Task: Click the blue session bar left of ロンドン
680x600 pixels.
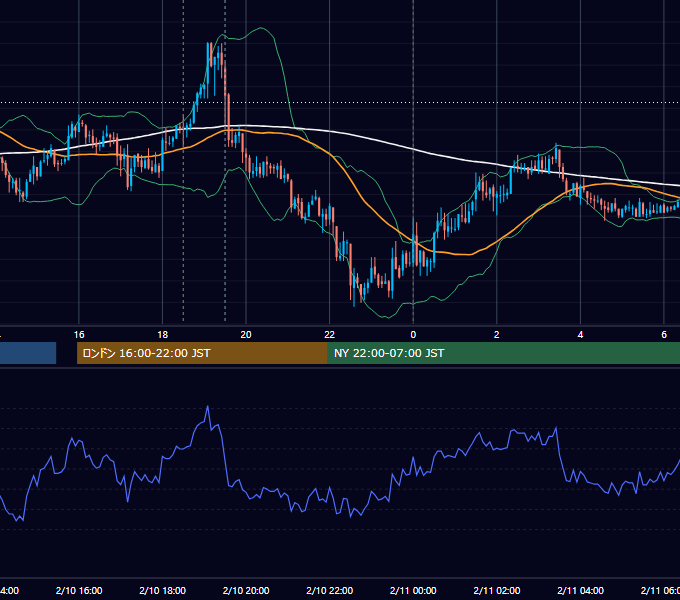Action: click(x=28, y=353)
